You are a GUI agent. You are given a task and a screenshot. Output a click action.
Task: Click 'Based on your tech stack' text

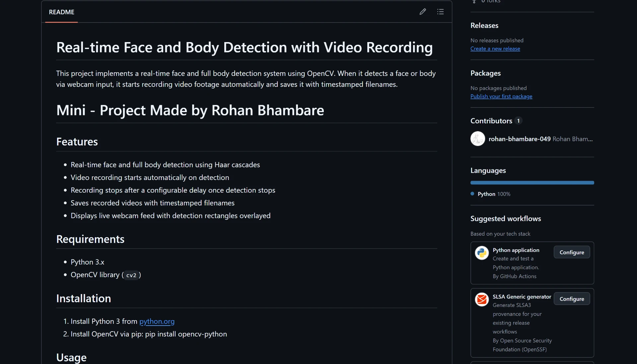500,234
